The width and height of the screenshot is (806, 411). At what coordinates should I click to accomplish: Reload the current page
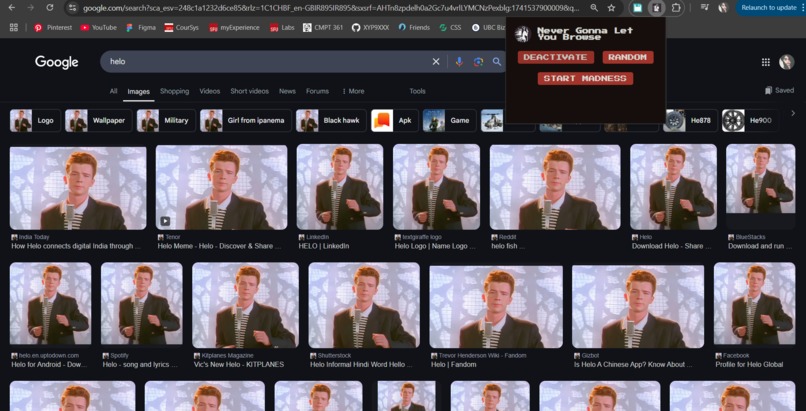(x=50, y=8)
